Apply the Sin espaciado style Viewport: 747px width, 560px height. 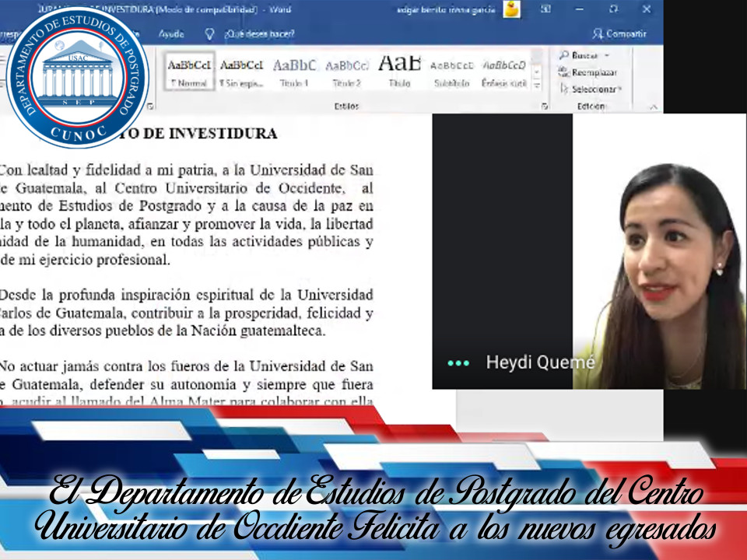[241, 72]
